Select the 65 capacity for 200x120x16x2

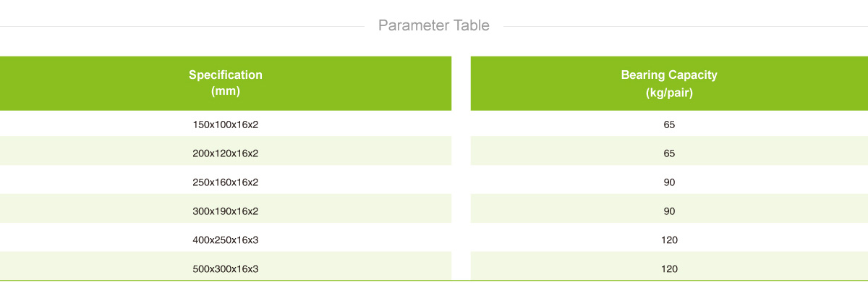[x=669, y=153]
